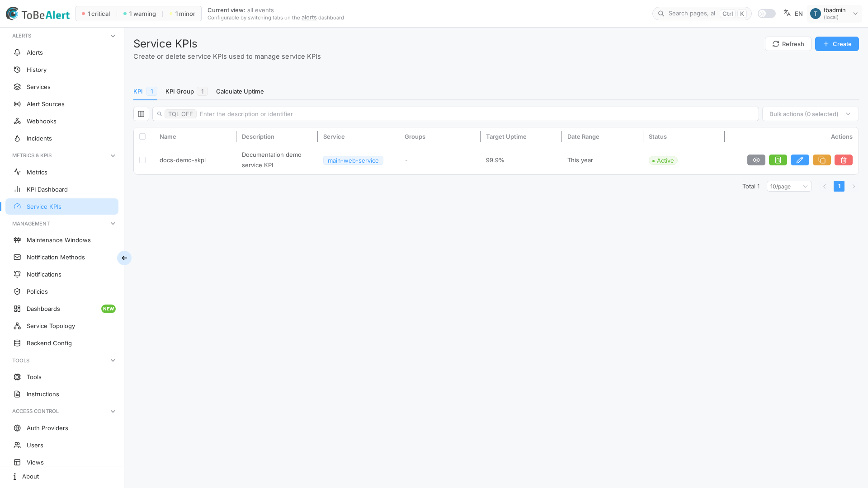
Task: Click the Create button
Action: point(837,44)
